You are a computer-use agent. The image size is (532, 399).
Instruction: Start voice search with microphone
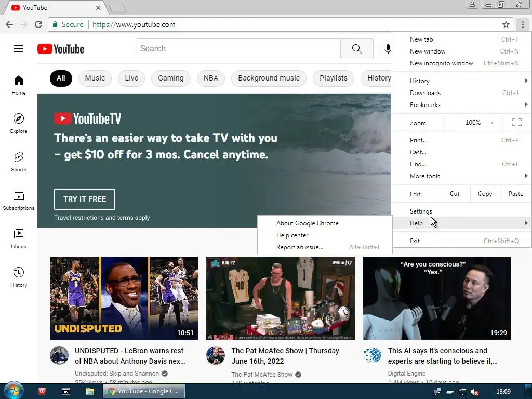click(x=387, y=49)
